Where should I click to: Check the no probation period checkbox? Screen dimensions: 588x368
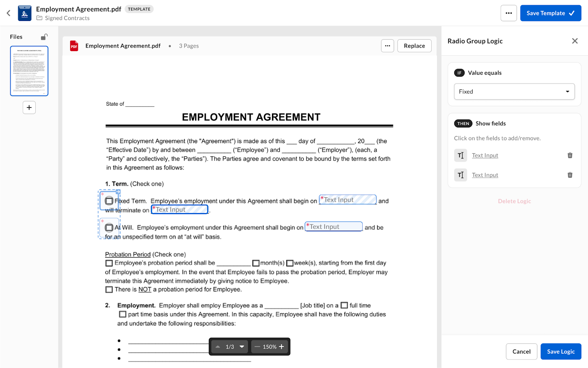click(x=109, y=290)
